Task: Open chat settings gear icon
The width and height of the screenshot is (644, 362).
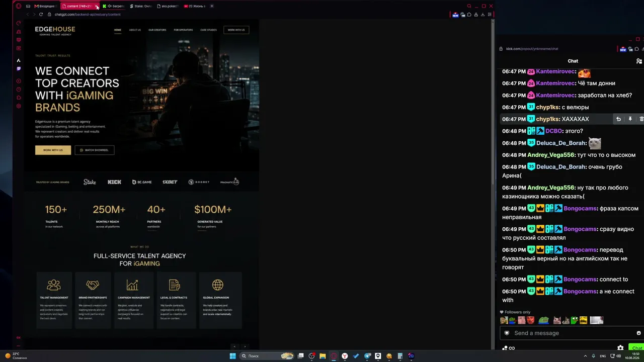Action: pyautogui.click(x=620, y=348)
